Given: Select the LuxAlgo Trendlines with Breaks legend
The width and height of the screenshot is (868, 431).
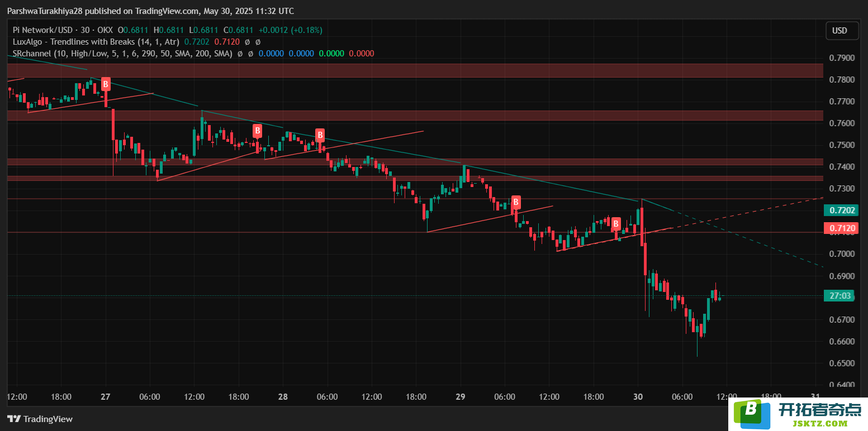Looking at the screenshot, I should [96, 42].
